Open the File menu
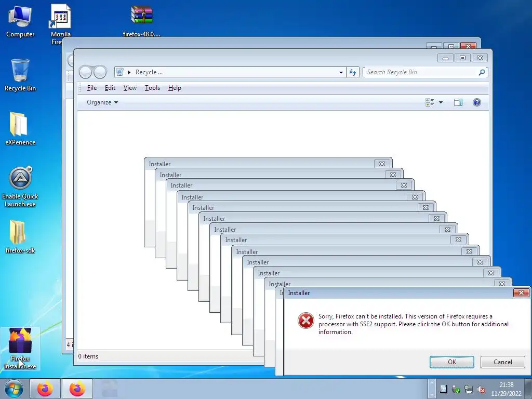Image resolution: width=532 pixels, height=399 pixels. click(x=91, y=88)
